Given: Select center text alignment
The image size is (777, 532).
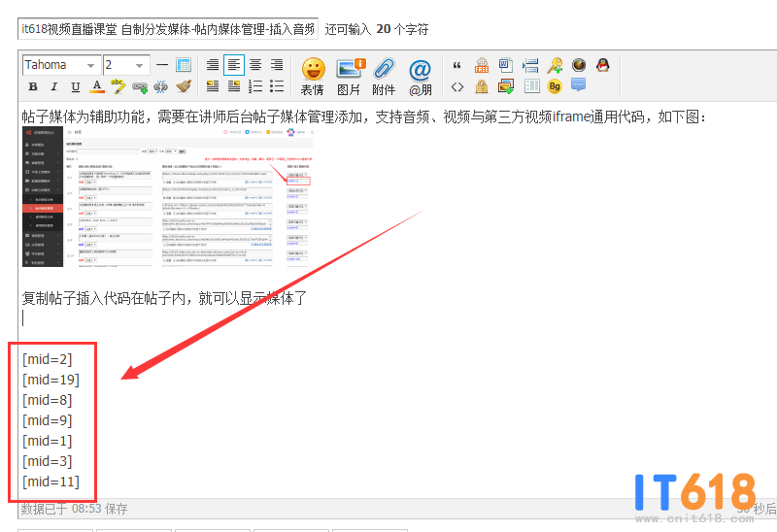Looking at the screenshot, I should tap(255, 65).
